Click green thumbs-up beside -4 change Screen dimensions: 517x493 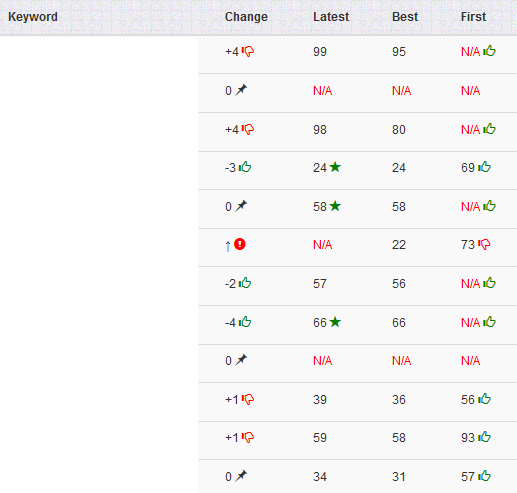coord(245,321)
